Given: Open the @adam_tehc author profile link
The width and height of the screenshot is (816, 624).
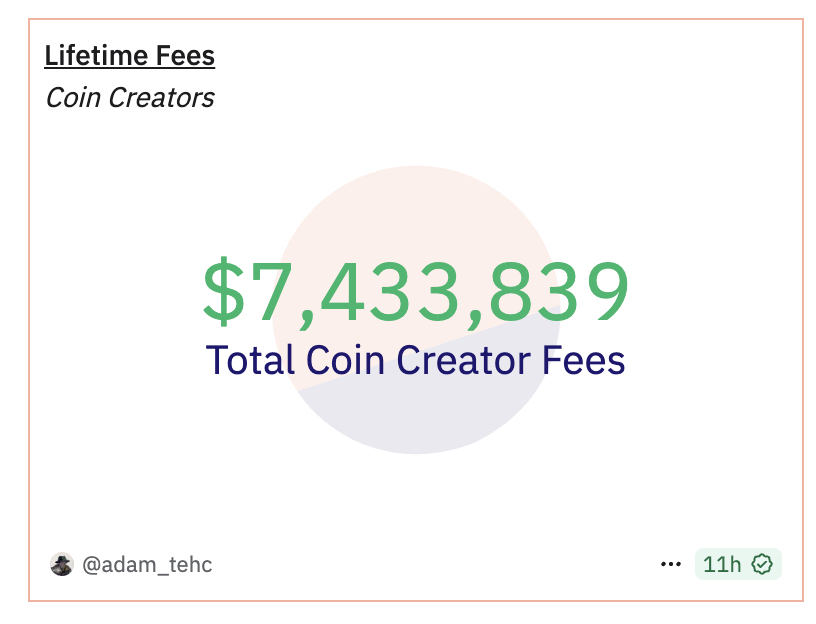Looking at the screenshot, I should pos(147,565).
